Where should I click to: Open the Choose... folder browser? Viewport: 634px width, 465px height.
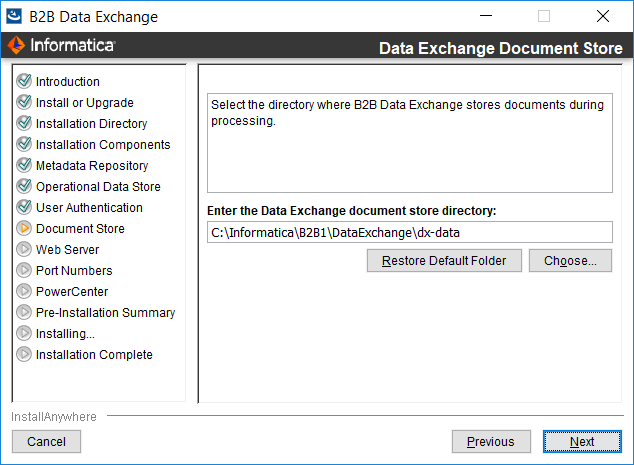[x=570, y=260]
